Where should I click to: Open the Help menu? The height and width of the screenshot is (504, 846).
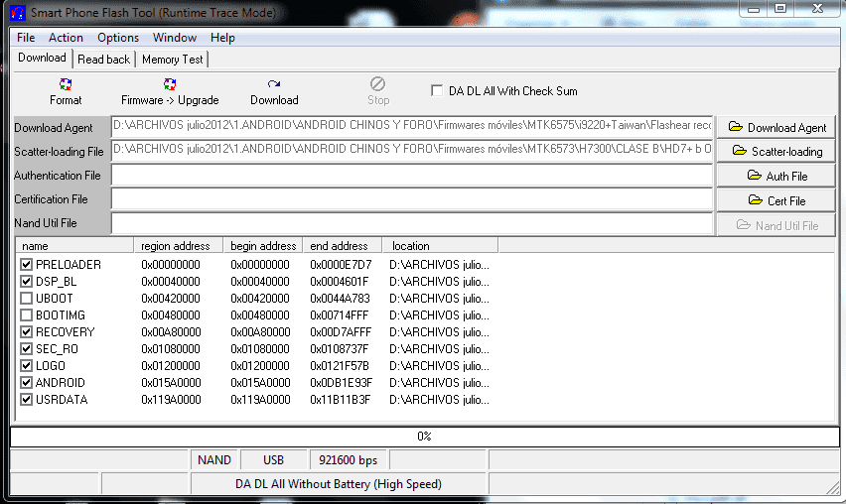[x=222, y=38]
